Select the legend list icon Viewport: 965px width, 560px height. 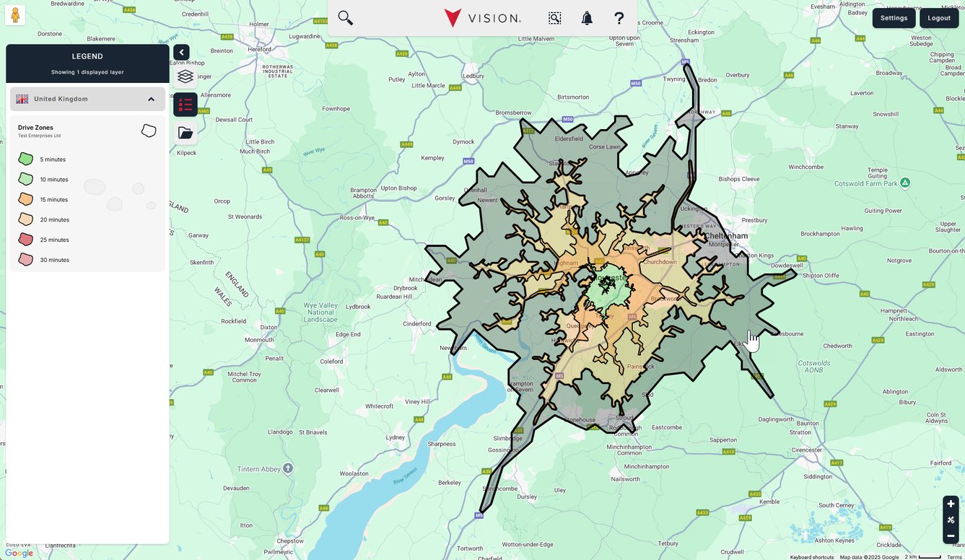[x=185, y=105]
